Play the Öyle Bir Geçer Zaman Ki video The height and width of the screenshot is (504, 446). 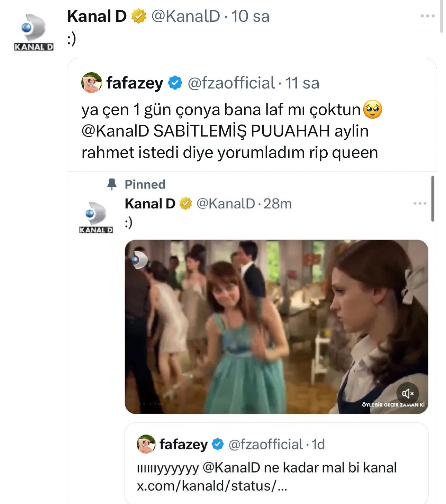click(276, 326)
